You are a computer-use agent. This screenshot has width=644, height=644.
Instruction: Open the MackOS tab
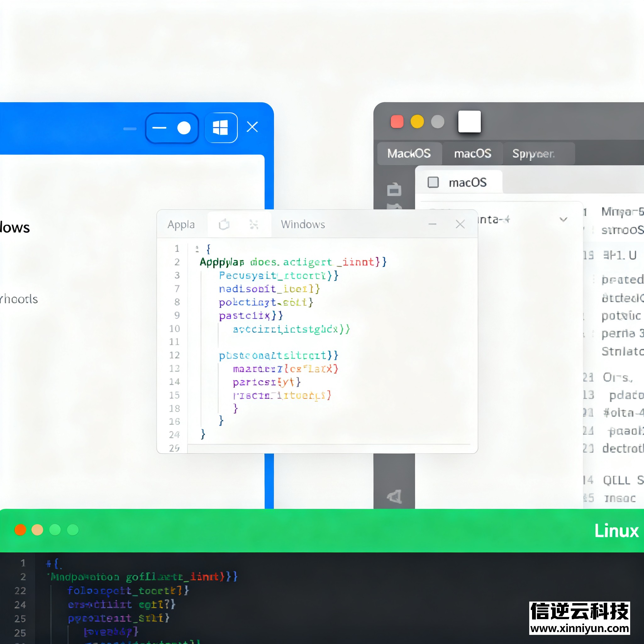(x=409, y=154)
